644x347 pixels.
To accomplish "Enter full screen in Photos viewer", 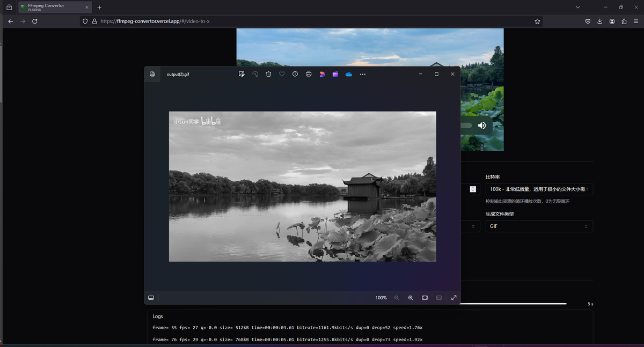I will 453,298.
